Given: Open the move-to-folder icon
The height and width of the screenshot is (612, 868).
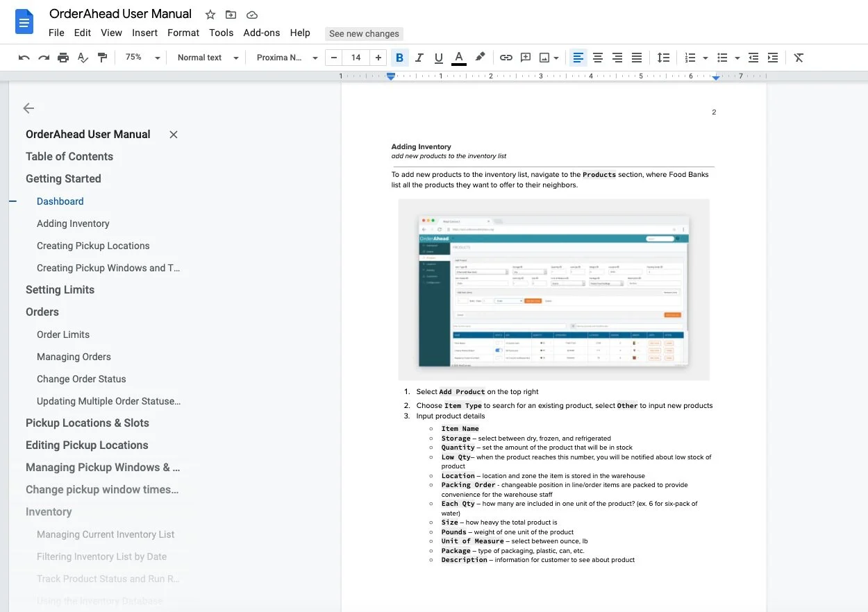Looking at the screenshot, I should pos(231,15).
